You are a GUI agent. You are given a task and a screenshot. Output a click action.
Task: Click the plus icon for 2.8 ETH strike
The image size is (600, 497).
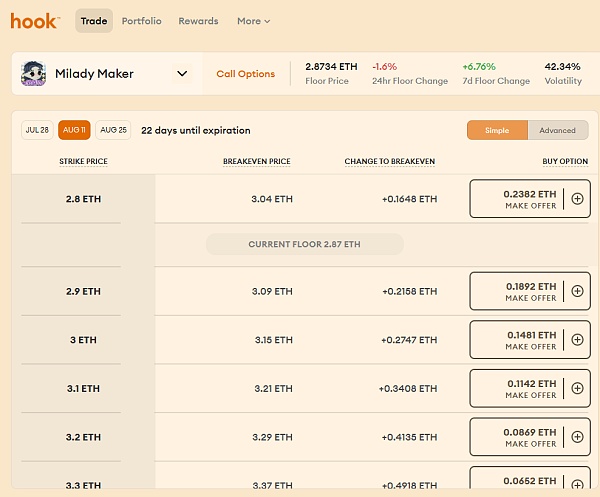(577, 199)
